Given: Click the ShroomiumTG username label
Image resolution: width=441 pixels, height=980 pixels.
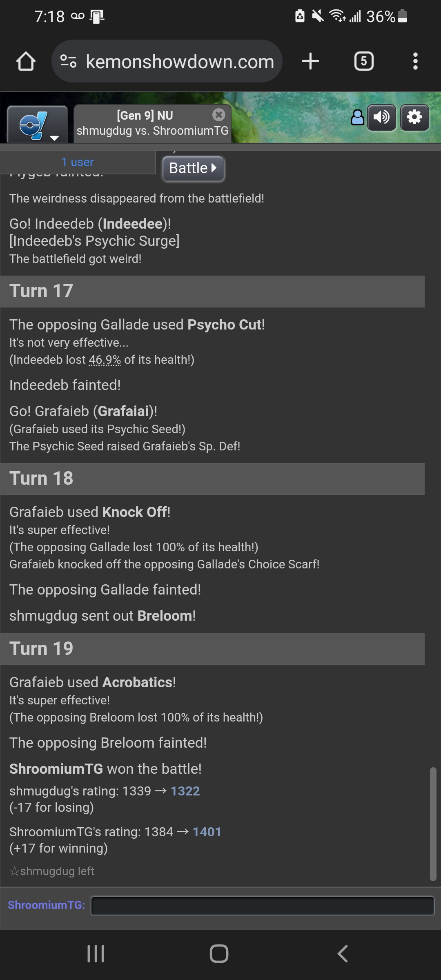Looking at the screenshot, I should tap(47, 905).
